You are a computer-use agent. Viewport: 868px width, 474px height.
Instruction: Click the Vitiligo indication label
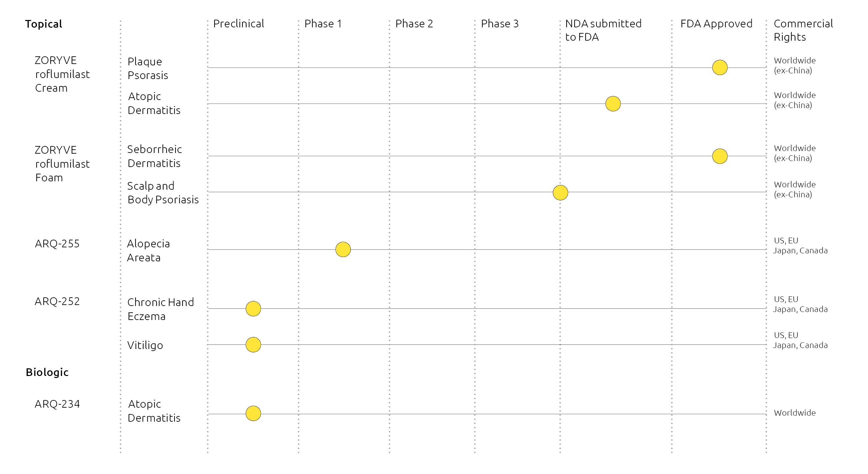tap(145, 345)
